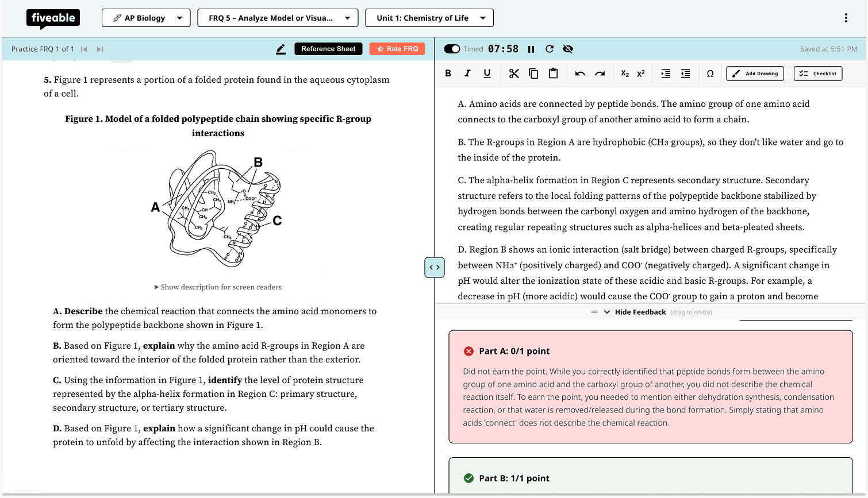The height and width of the screenshot is (498, 868).
Task: Expand Show description for screen readers
Action: (218, 287)
